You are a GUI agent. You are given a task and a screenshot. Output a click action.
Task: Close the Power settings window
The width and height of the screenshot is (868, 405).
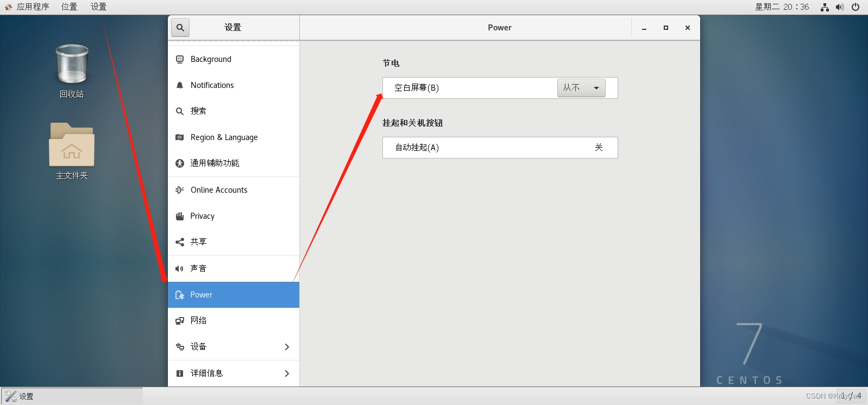point(688,28)
